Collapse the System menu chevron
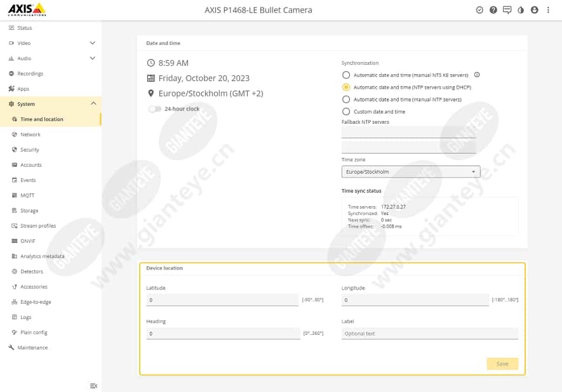Viewport: 562px width, 392px height. pos(93,103)
